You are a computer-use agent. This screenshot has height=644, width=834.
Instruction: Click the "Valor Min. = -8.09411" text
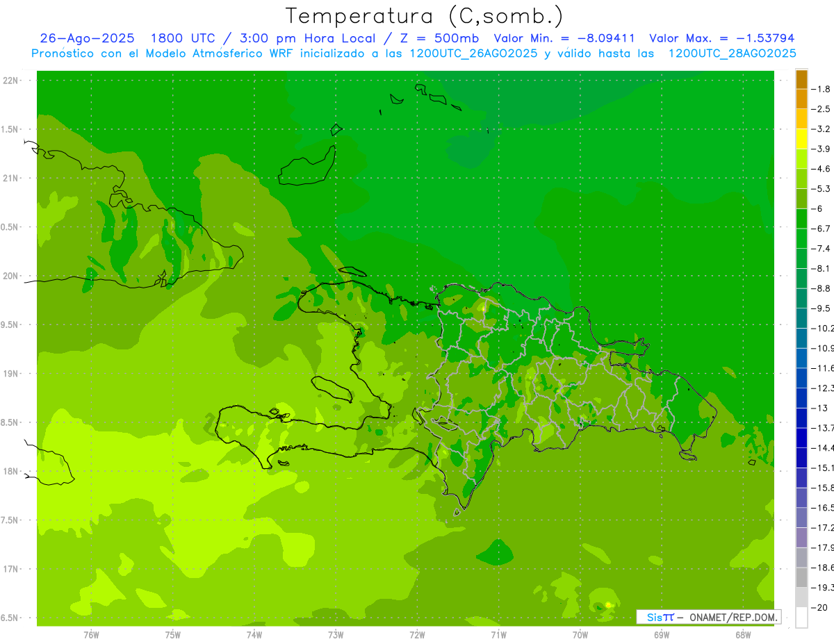coord(564,38)
